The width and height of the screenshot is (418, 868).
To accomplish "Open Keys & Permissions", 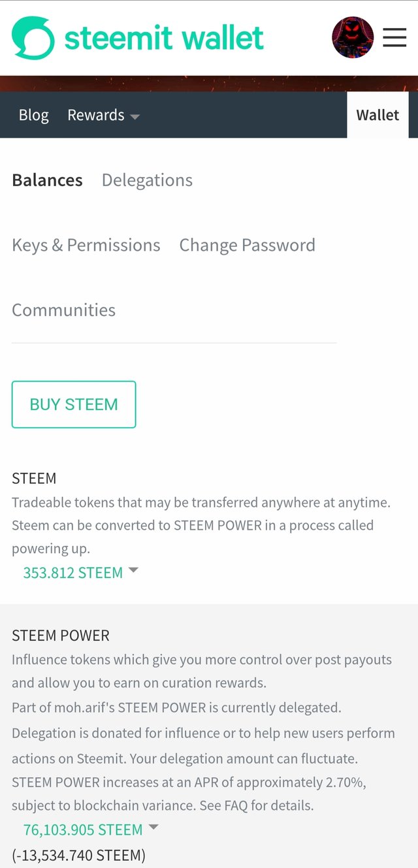I will tap(86, 245).
